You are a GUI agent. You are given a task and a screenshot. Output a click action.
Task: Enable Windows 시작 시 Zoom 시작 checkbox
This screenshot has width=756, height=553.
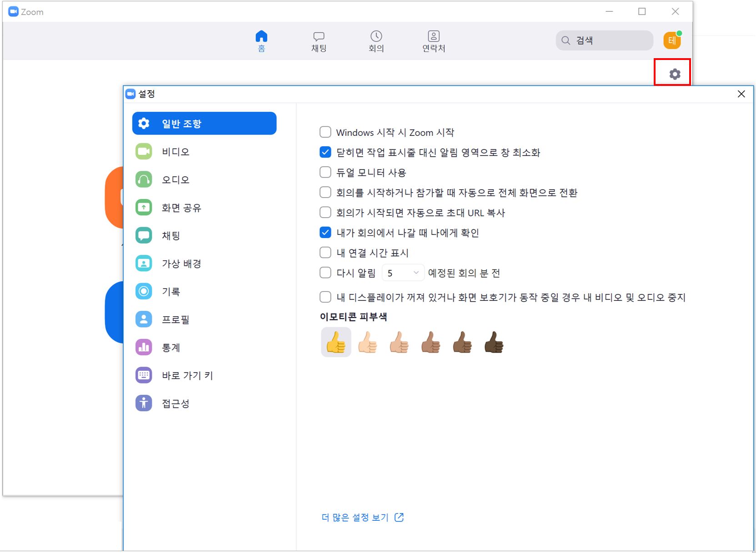[325, 132]
